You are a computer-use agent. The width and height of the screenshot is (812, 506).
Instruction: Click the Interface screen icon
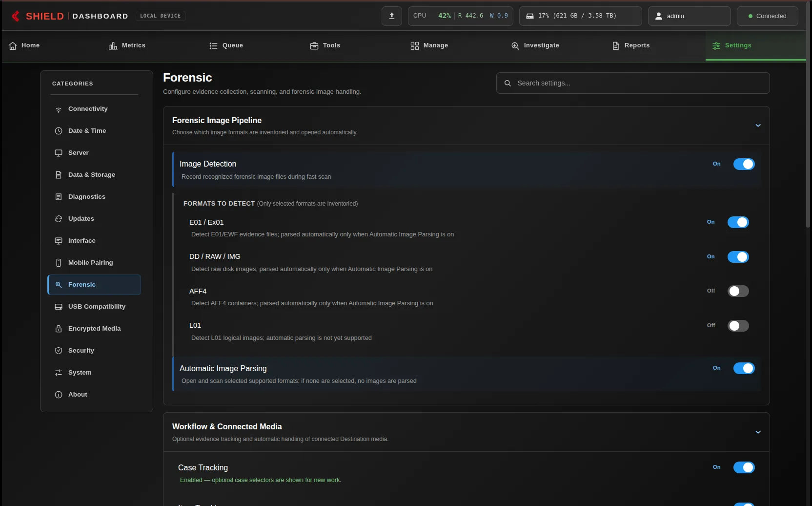pos(59,241)
